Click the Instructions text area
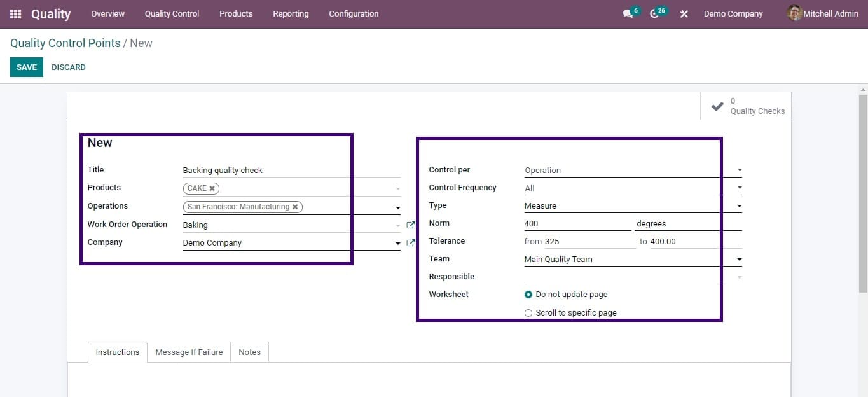The height and width of the screenshot is (397, 868). click(429, 380)
